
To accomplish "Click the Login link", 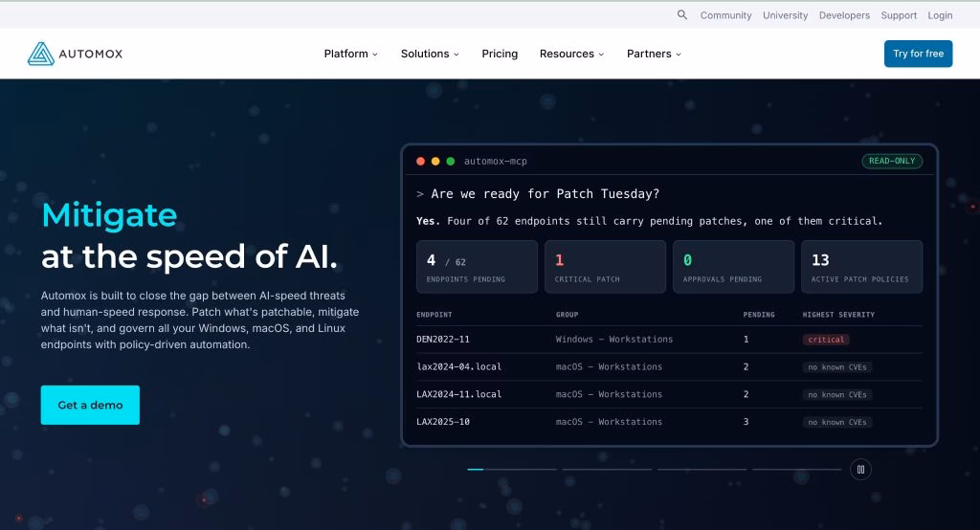I will [940, 15].
